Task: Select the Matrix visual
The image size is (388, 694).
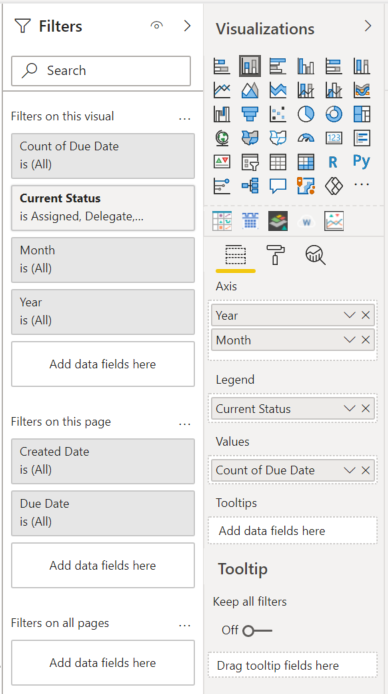Action: (306, 162)
